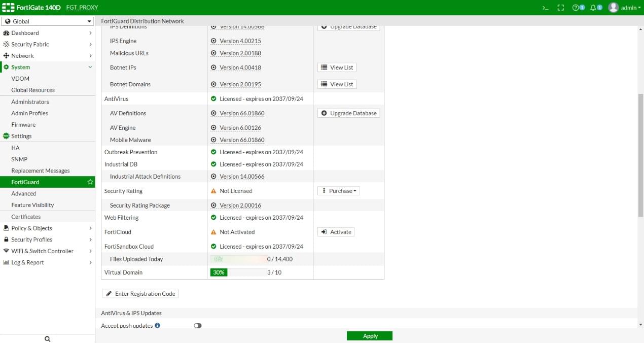Click Enter Registration Code button
This screenshot has width=644, height=343.
pos(140,294)
